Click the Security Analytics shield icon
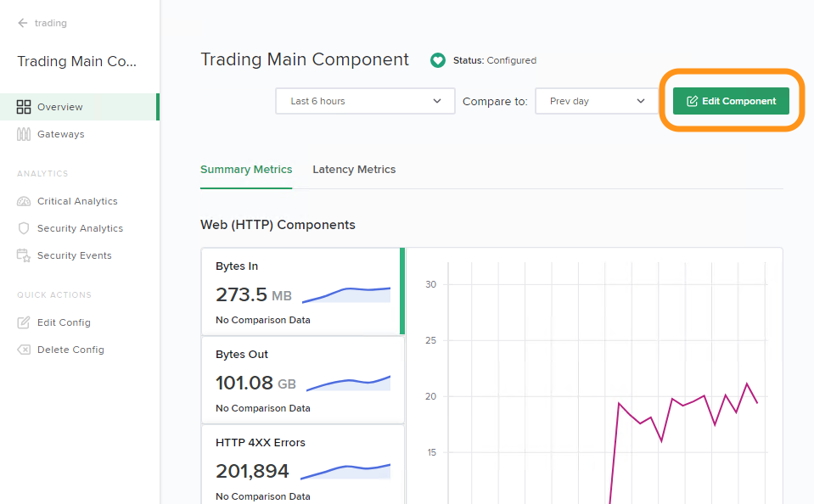Image resolution: width=814 pixels, height=504 pixels. tap(24, 228)
